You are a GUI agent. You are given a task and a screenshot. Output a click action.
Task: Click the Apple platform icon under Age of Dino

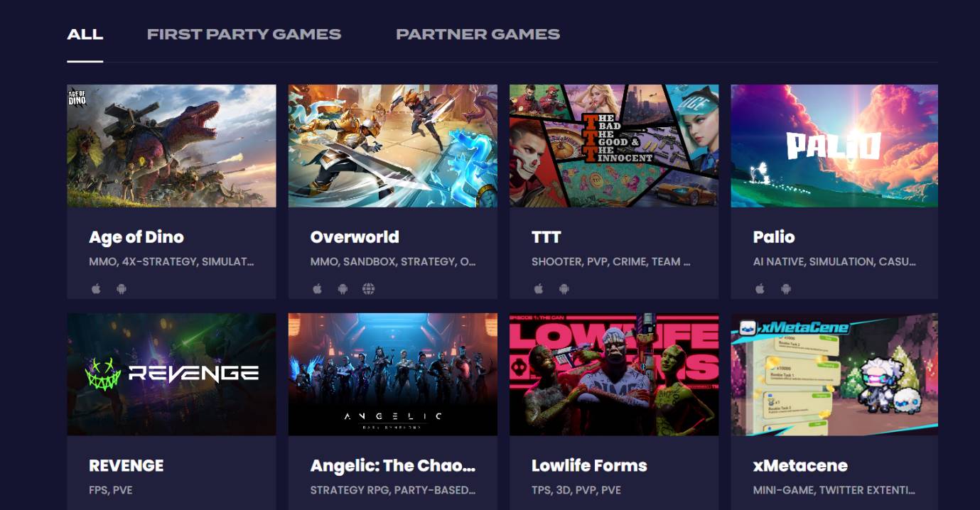tap(97, 288)
